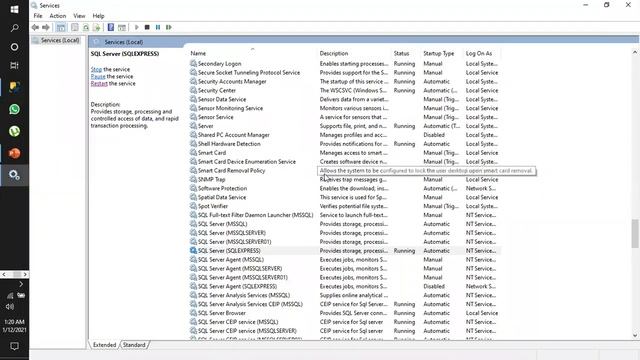Screen dimensions: 640x360
Task: Select the Sensor Monitoring Service row
Action: click(345, 108)
